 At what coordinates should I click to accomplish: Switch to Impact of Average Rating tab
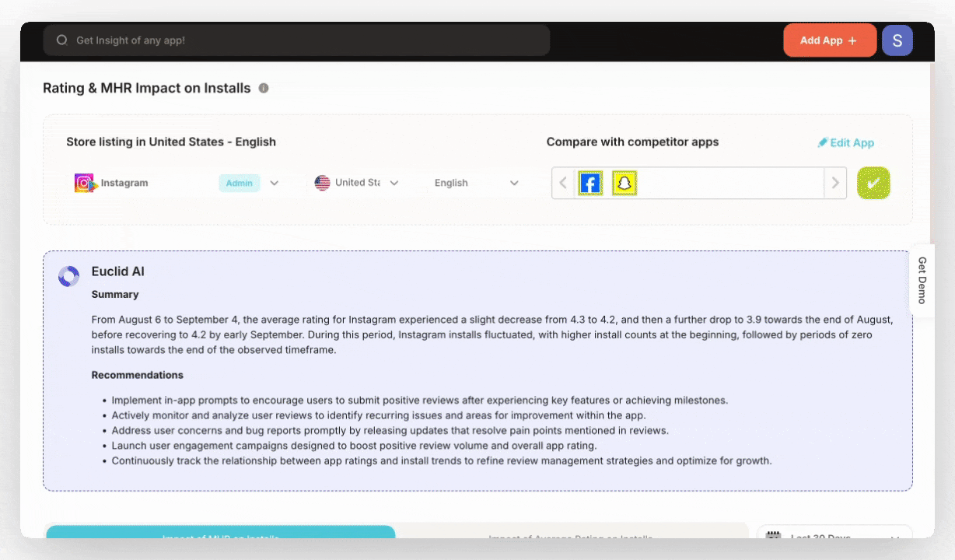(x=570, y=534)
